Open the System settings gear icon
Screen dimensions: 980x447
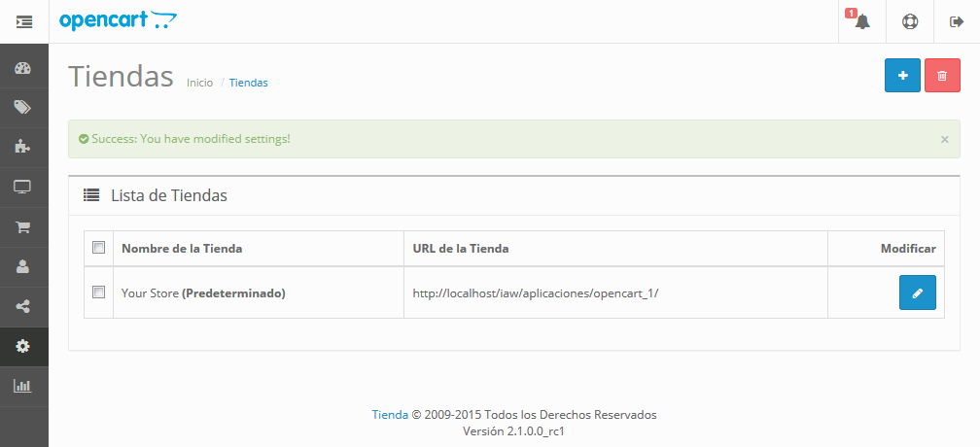pyautogui.click(x=23, y=346)
